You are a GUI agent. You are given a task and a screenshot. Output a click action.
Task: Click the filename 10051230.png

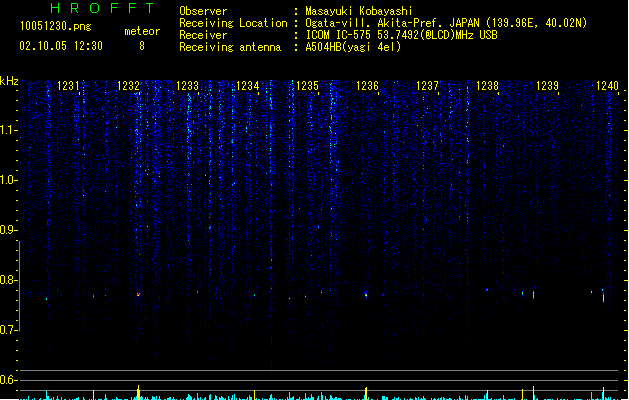(56, 26)
